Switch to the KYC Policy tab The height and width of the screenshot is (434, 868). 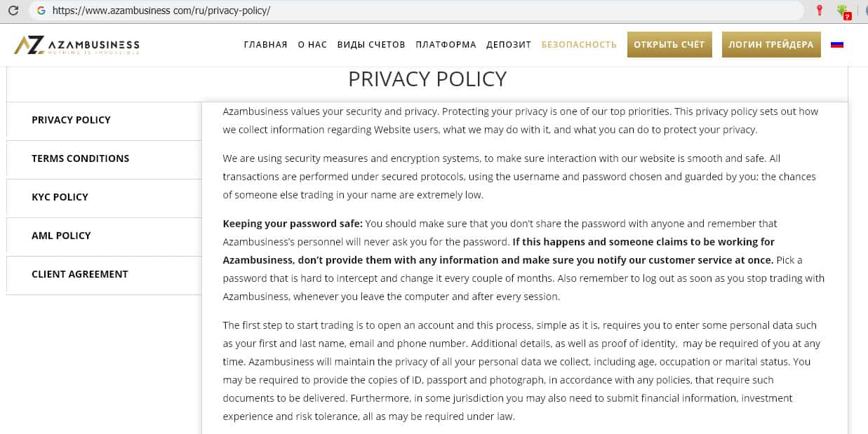click(x=60, y=197)
